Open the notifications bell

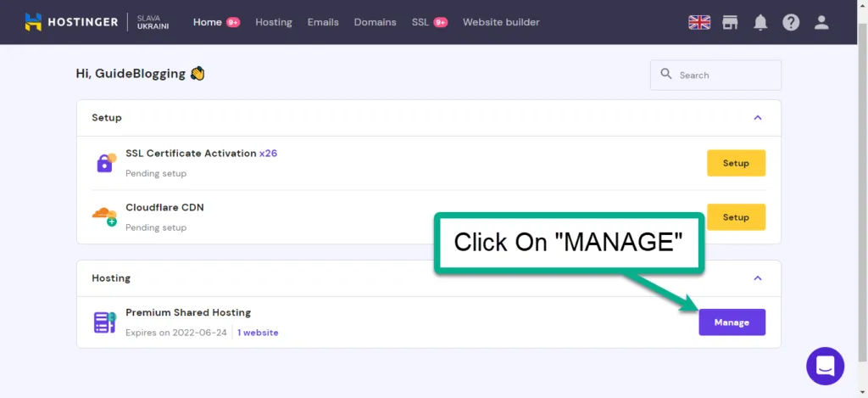[760, 23]
